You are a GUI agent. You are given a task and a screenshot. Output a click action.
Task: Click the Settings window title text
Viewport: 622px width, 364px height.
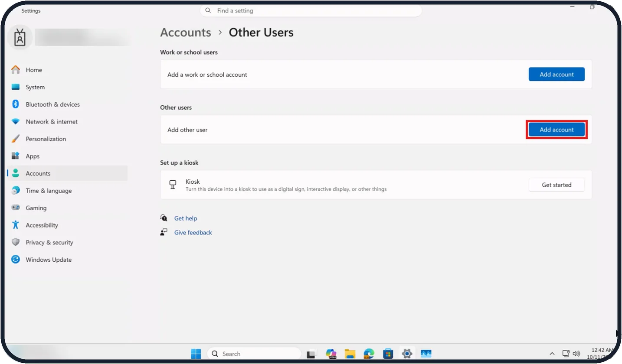(x=31, y=11)
